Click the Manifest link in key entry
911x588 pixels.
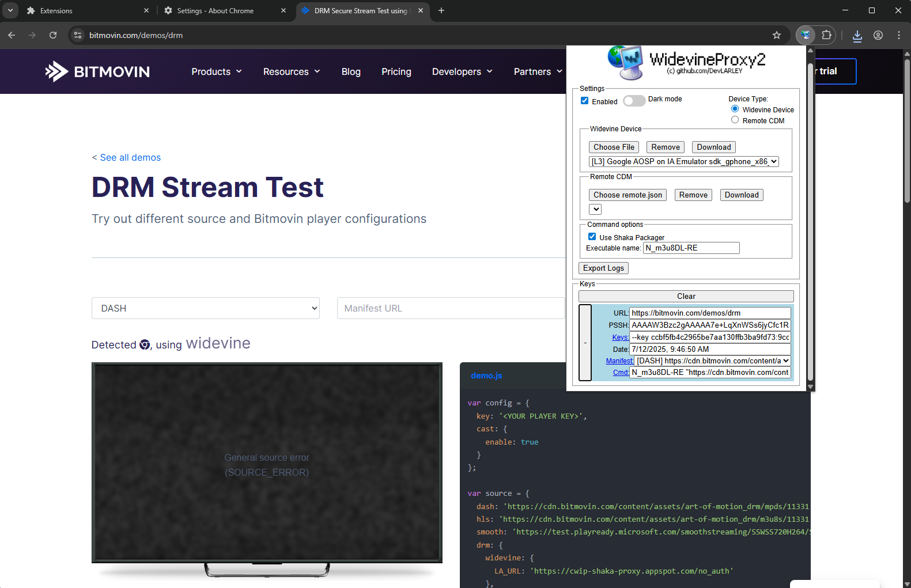619,361
